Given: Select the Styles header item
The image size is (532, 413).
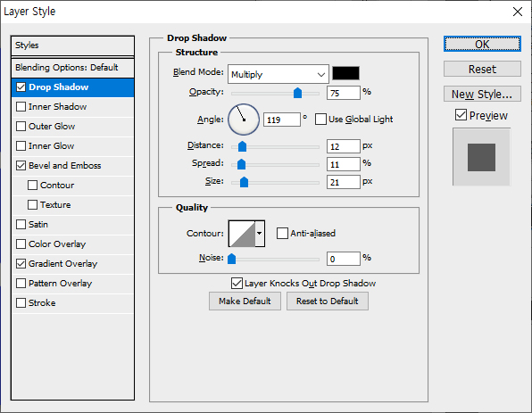Looking at the screenshot, I should 72,45.
